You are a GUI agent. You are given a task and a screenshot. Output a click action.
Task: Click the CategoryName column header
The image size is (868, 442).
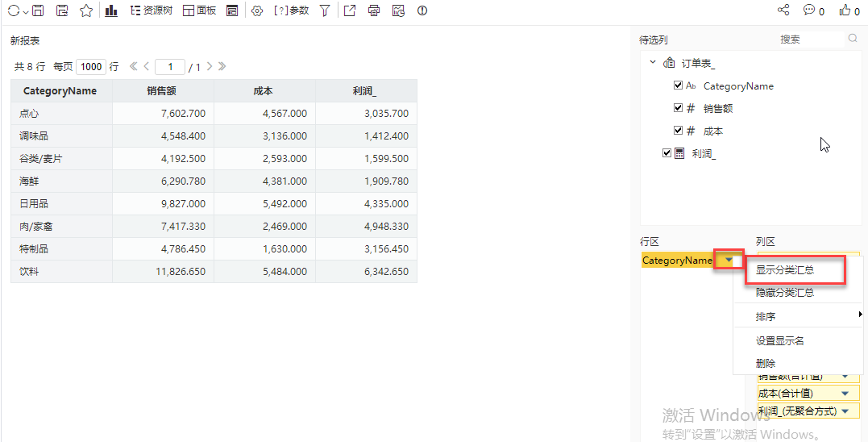tap(61, 91)
